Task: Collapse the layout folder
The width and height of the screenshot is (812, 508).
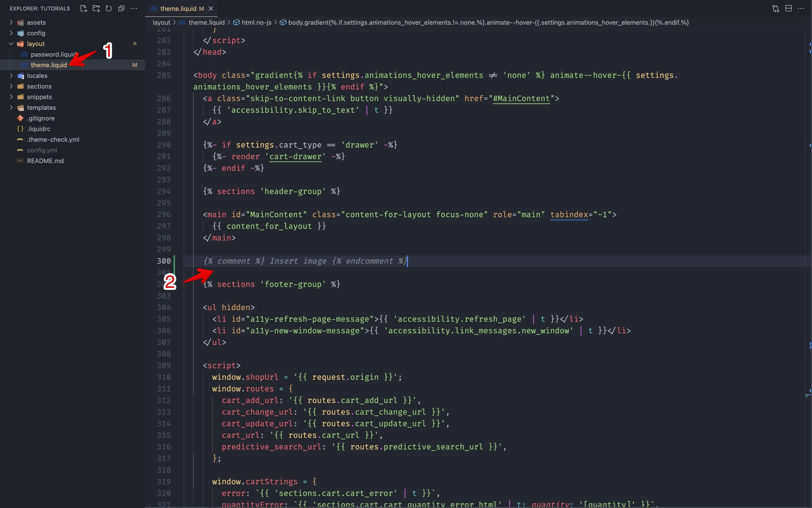Action: tap(11, 44)
